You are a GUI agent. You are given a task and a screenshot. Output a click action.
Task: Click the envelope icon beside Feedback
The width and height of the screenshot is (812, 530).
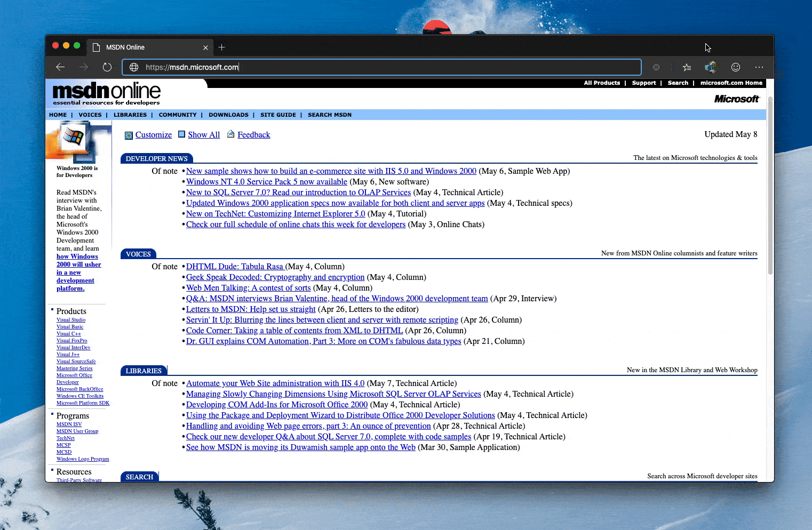[230, 134]
